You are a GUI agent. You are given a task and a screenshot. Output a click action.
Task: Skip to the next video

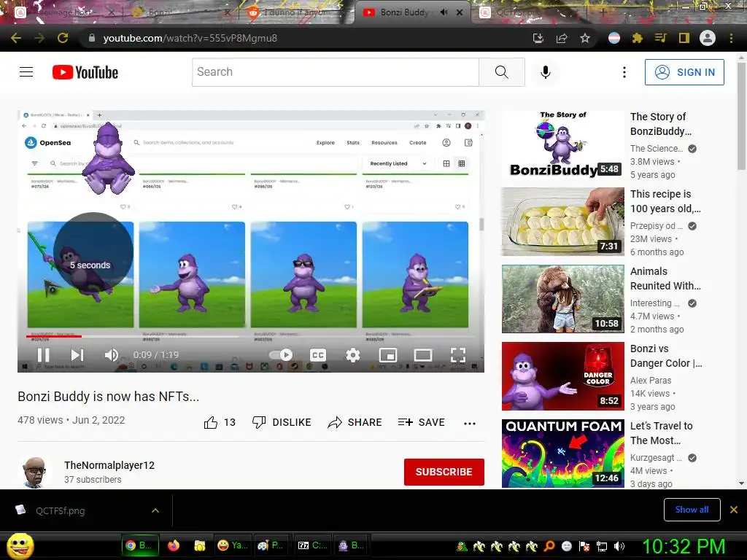(x=77, y=355)
